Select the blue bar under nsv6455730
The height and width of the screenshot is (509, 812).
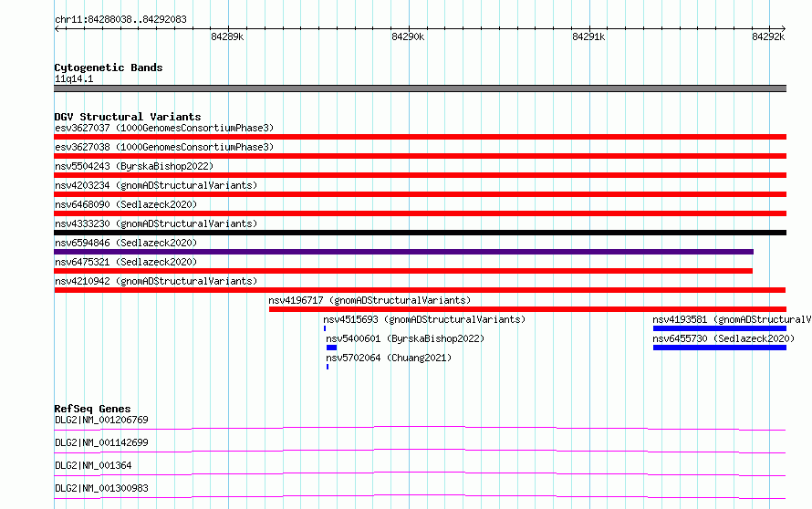720,348
